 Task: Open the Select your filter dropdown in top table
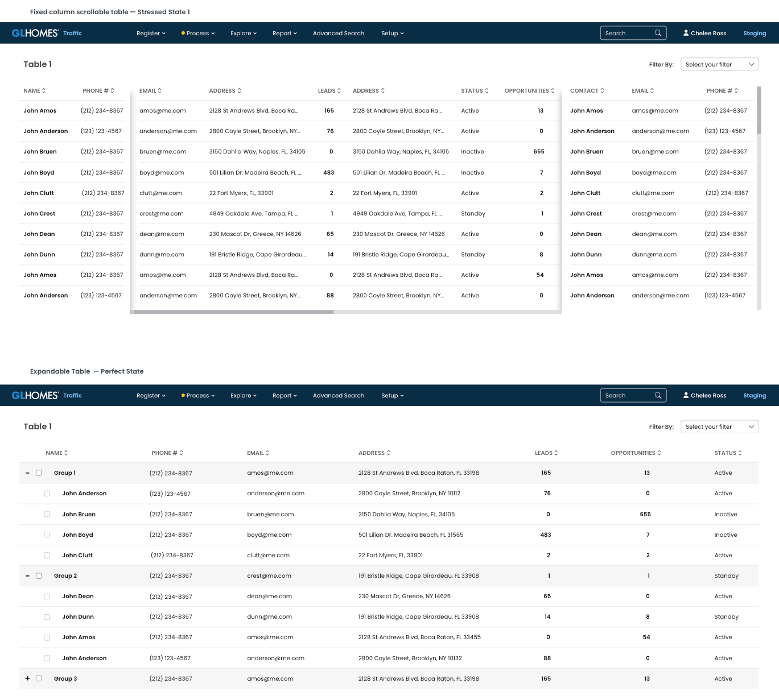720,64
